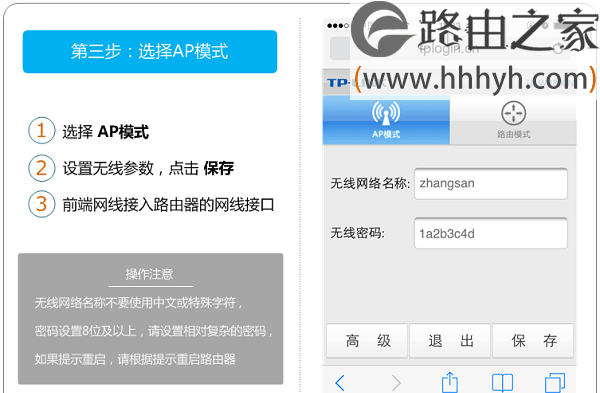Screen dimensions: 600x393
Task: Go back with the browser back arrow
Action: pyautogui.click(x=340, y=382)
